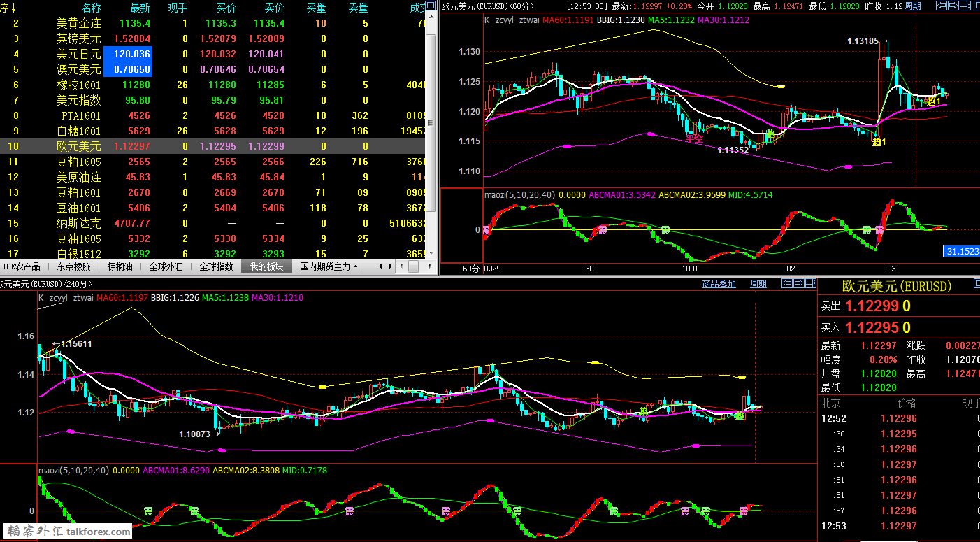Screen dimensions: 980x542
Task: Select the 美元日元 row
Action: pyautogui.click(x=213, y=54)
